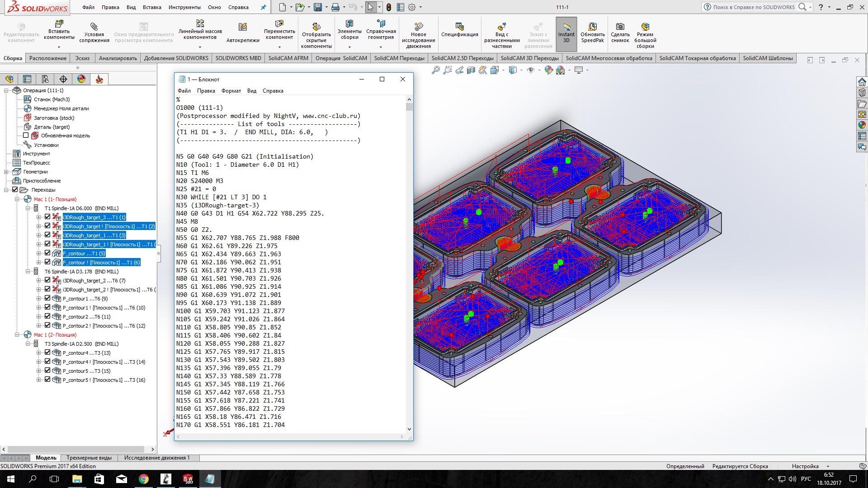868x488 pixels.
Task: Click SolidCAM manager tab icon
Action: pos(99,80)
